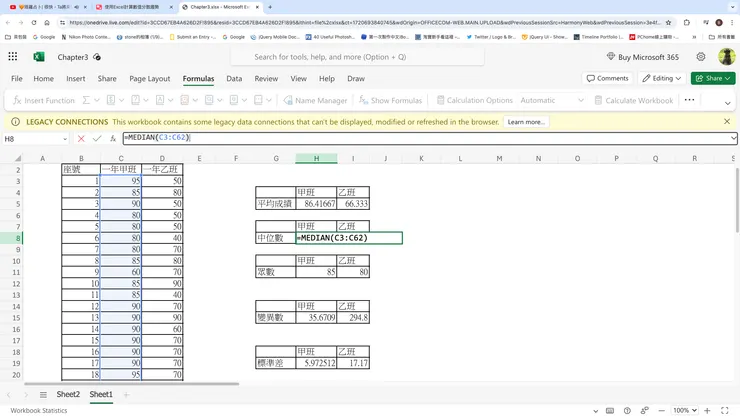740x416 pixels.
Task: Close the Legacy Connections warning bar
Action: [727, 121]
